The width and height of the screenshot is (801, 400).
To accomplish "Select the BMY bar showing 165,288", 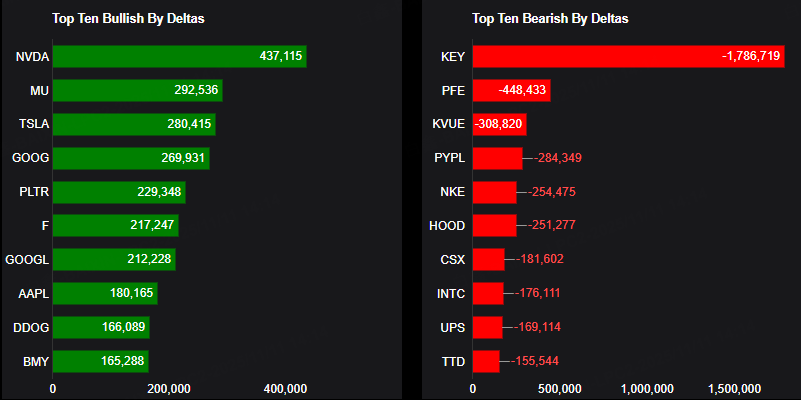I will coord(100,361).
